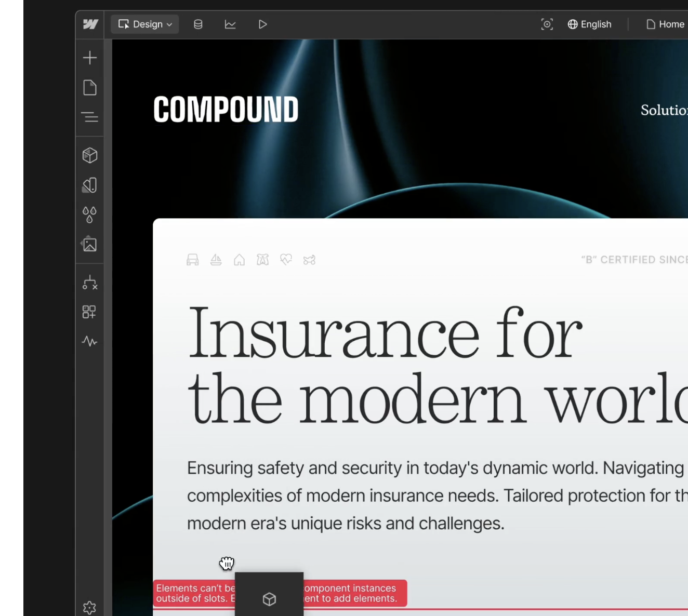Open the Home page selector
This screenshot has width=688, height=616.
(x=666, y=24)
